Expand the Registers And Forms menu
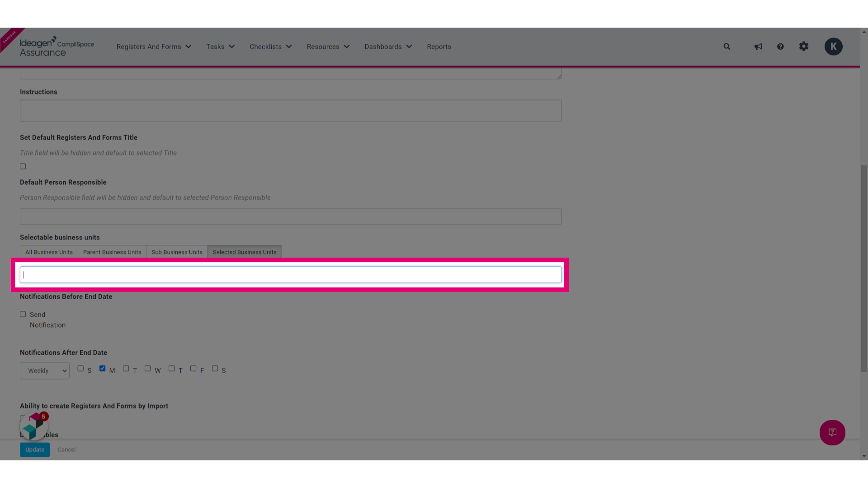This screenshot has width=868, height=488. click(x=154, y=47)
